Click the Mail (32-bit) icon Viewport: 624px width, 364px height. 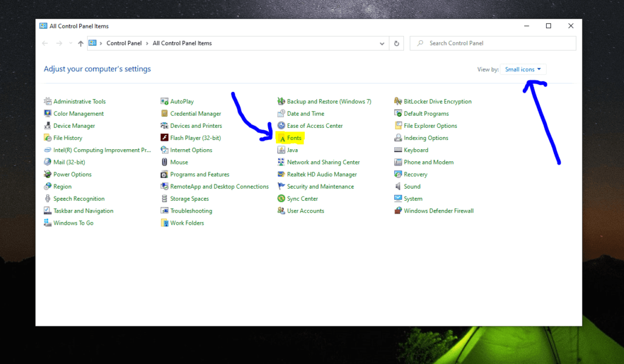click(x=48, y=162)
